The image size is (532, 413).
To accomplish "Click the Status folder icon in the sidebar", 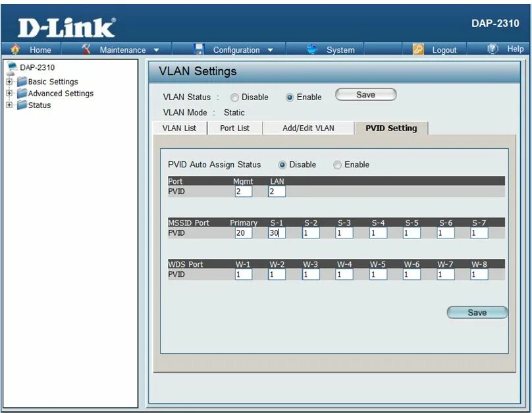I will click(22, 105).
